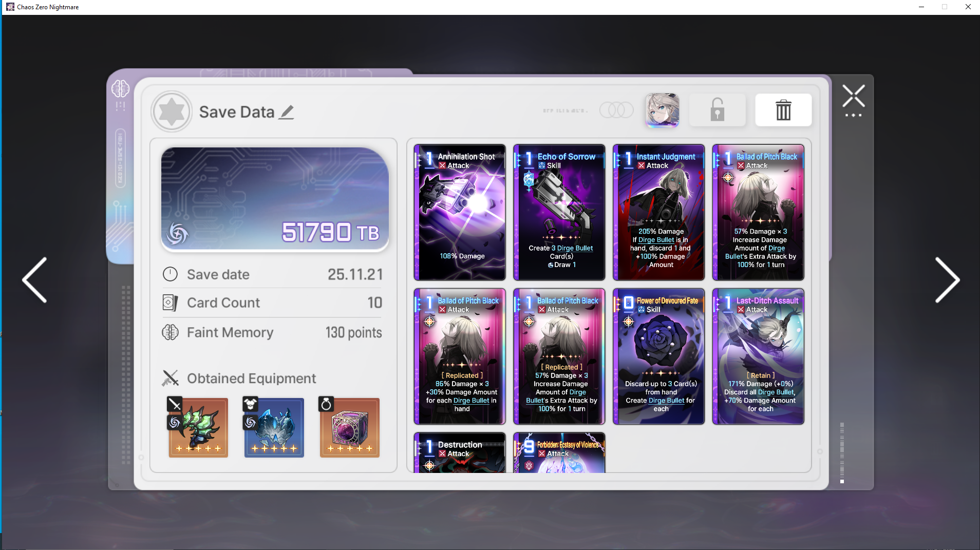This screenshot has height=550, width=980.
Task: Click the clock icon beside Save date
Action: tap(170, 274)
